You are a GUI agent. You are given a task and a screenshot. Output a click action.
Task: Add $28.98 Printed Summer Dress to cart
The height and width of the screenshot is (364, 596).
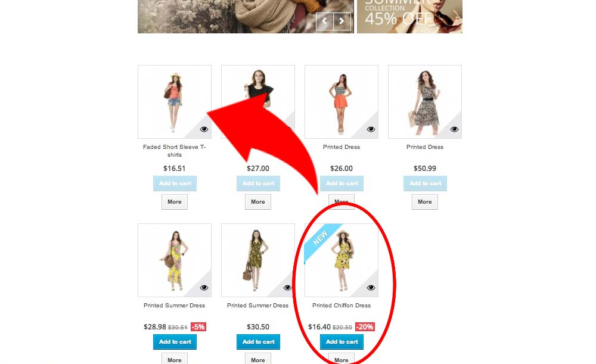tap(175, 342)
